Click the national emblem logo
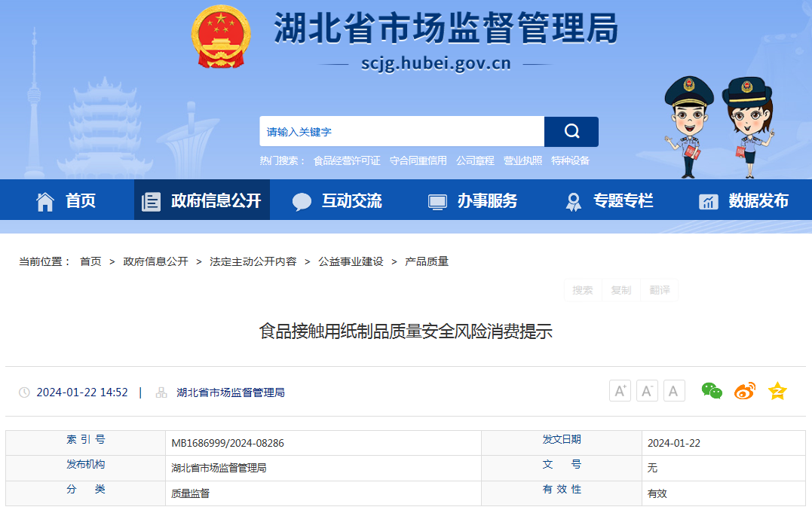The height and width of the screenshot is (510, 812). click(x=220, y=37)
